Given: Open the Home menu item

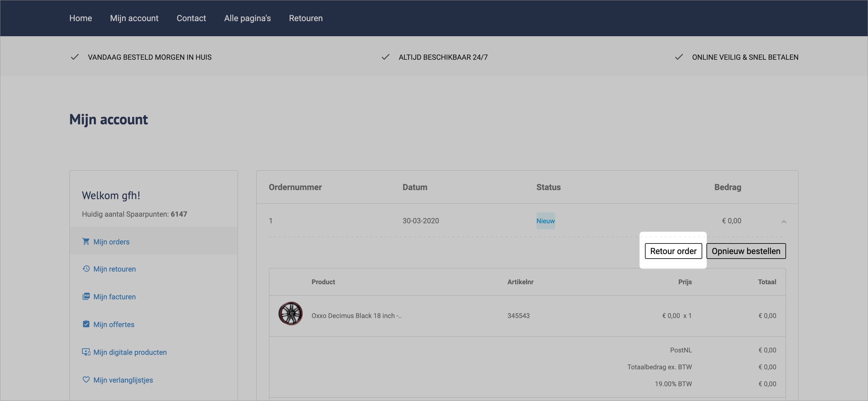Looking at the screenshot, I should (80, 18).
